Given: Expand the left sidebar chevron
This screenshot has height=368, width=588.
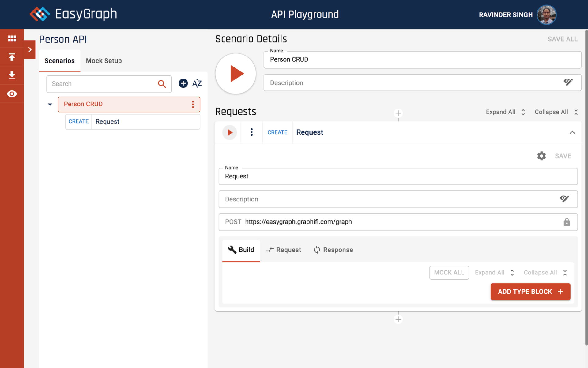Looking at the screenshot, I should [x=30, y=50].
